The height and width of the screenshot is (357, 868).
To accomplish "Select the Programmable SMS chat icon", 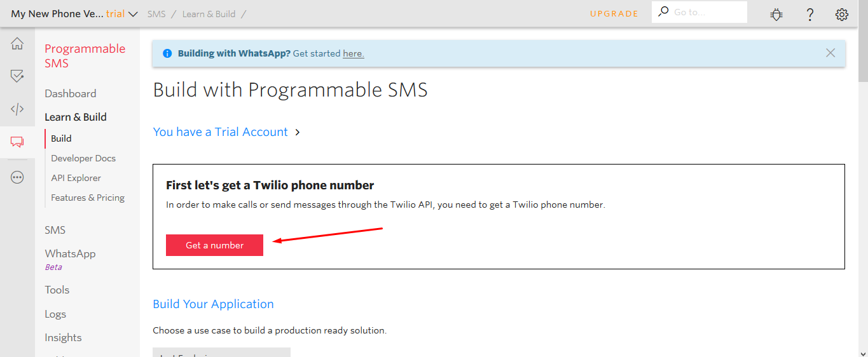I will click(x=17, y=142).
